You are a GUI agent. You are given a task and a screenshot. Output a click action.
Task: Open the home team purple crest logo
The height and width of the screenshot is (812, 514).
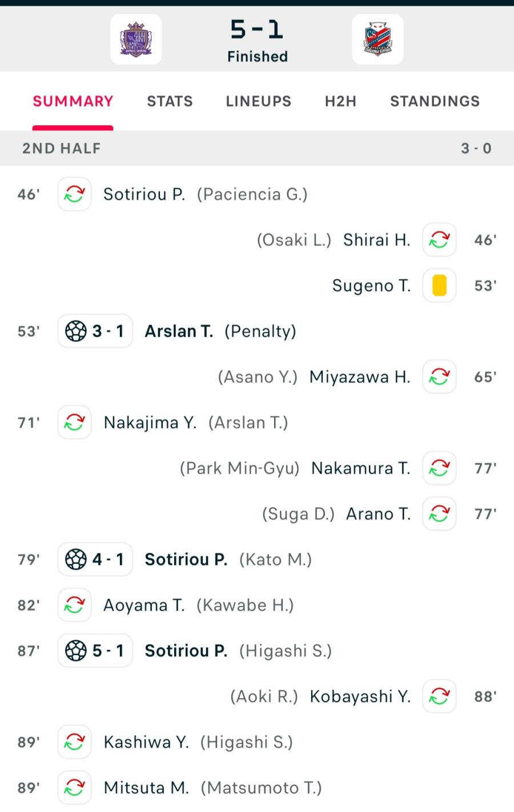tap(136, 39)
